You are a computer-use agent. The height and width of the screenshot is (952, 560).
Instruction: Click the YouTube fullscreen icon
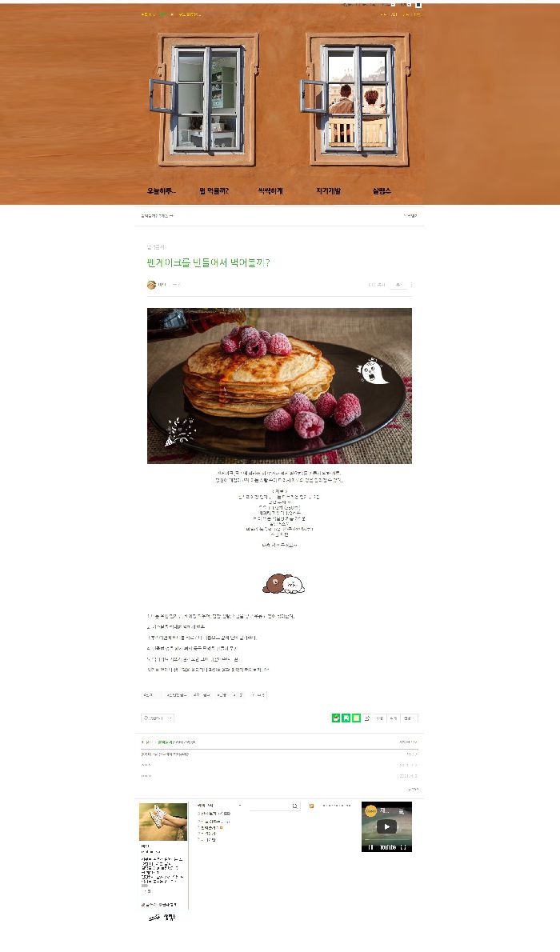(x=403, y=847)
